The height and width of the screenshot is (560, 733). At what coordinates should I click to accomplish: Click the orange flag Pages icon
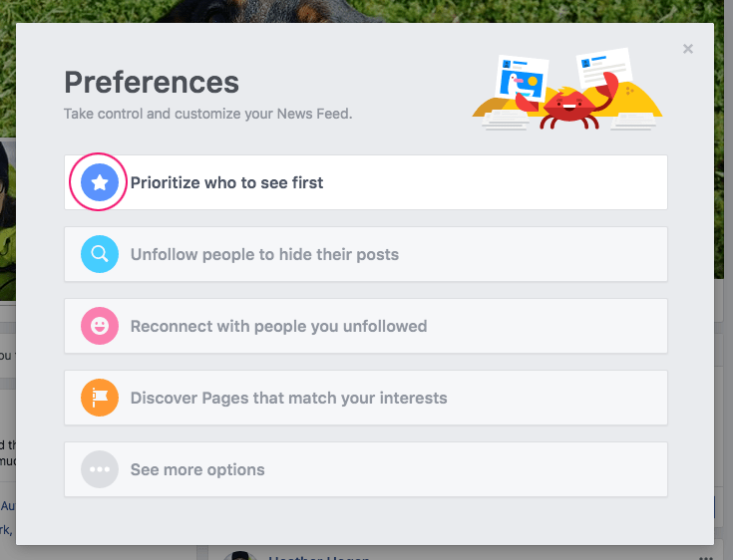click(99, 398)
